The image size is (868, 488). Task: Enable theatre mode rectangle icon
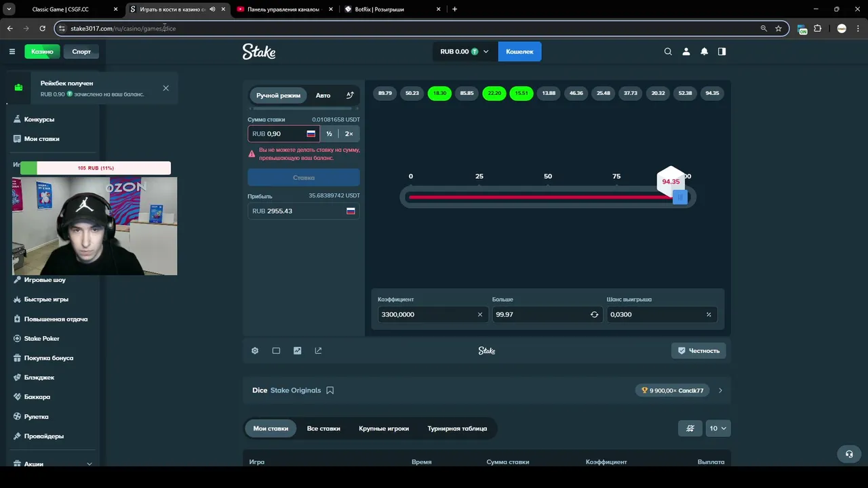[276, 350]
